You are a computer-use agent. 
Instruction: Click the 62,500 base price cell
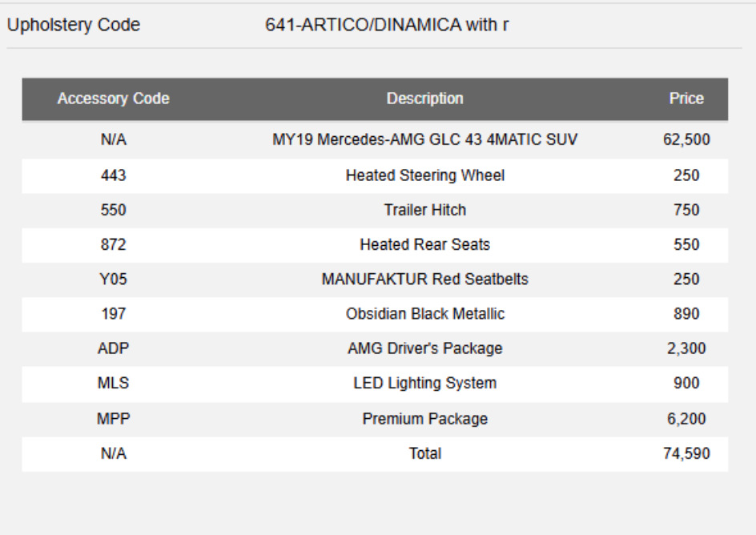coord(686,140)
